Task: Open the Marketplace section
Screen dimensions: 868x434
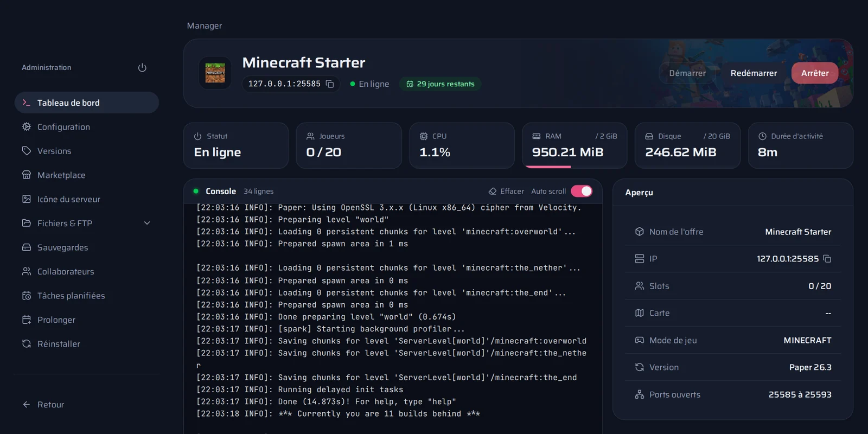Action: coord(87,175)
